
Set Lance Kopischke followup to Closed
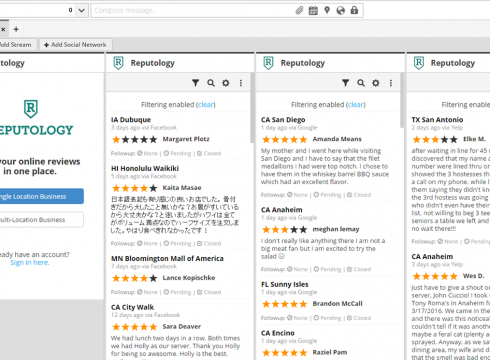209,292
